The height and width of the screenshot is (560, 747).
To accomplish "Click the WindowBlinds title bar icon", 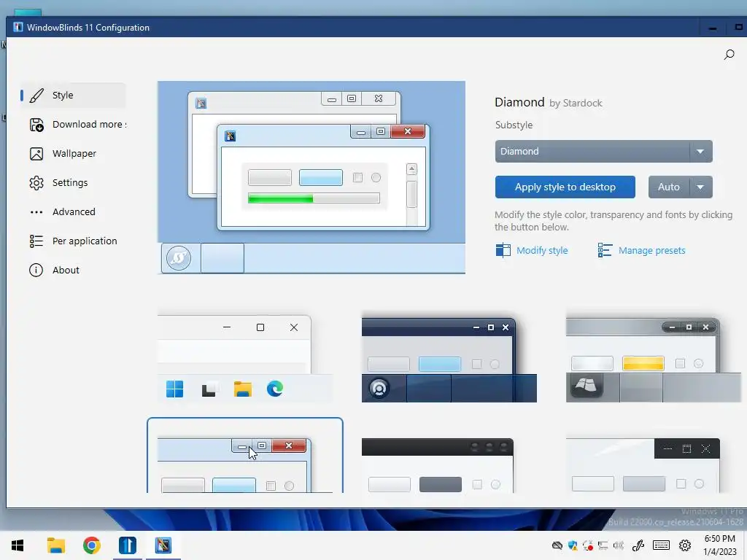I will [x=18, y=27].
